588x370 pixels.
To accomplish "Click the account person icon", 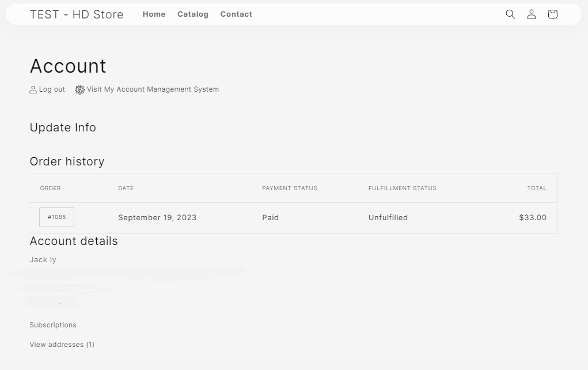I will tap(532, 14).
